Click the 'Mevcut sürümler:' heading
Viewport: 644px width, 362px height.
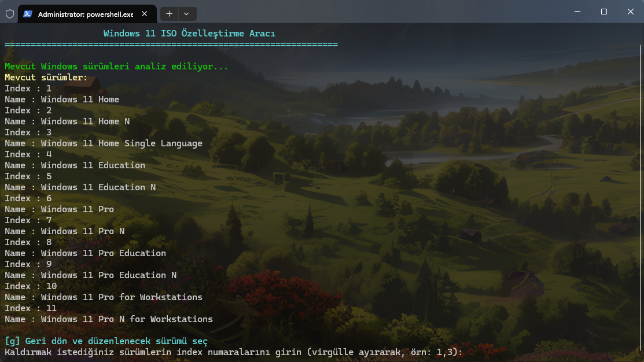tap(46, 77)
